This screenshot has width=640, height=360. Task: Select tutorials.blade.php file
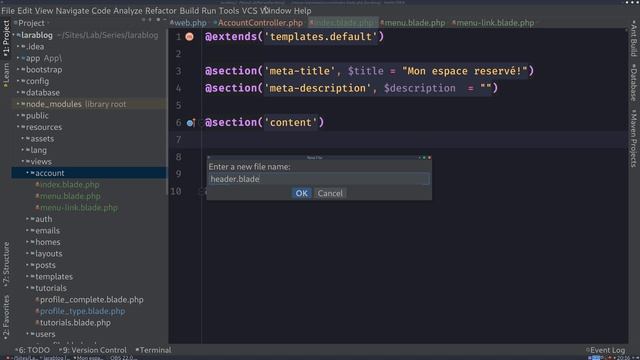75,322
